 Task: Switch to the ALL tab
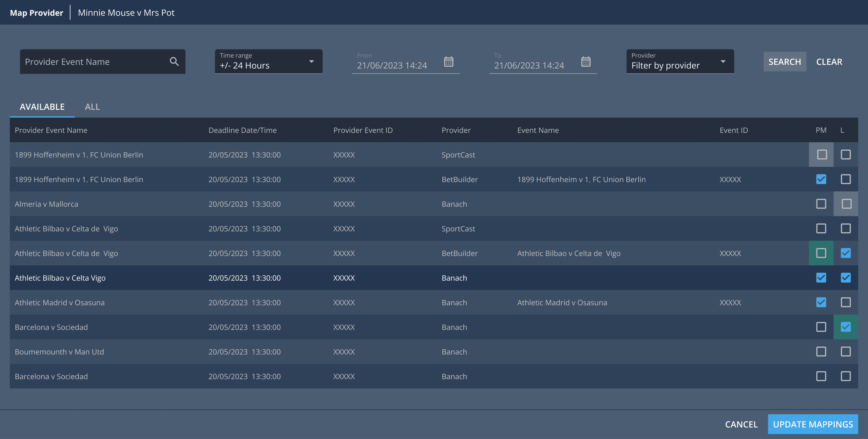pos(92,107)
